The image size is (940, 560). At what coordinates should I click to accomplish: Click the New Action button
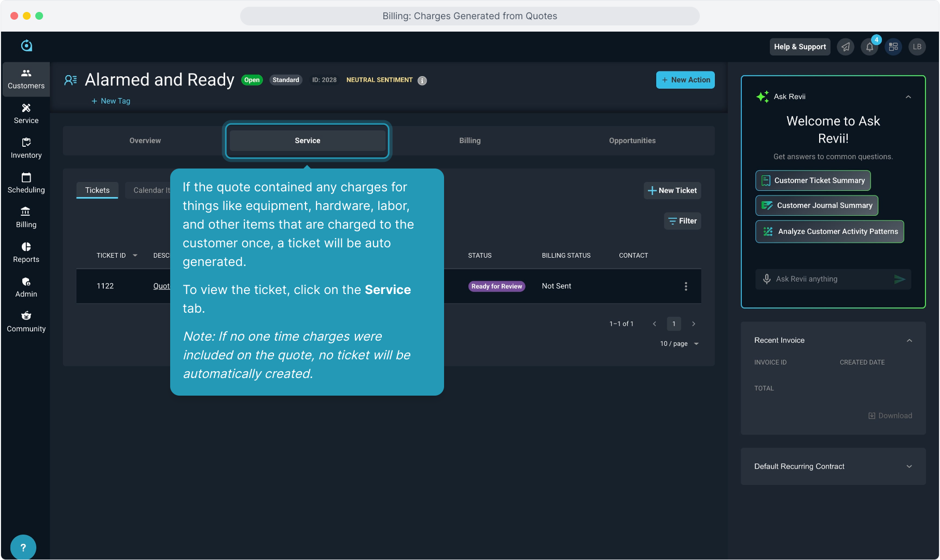click(685, 80)
